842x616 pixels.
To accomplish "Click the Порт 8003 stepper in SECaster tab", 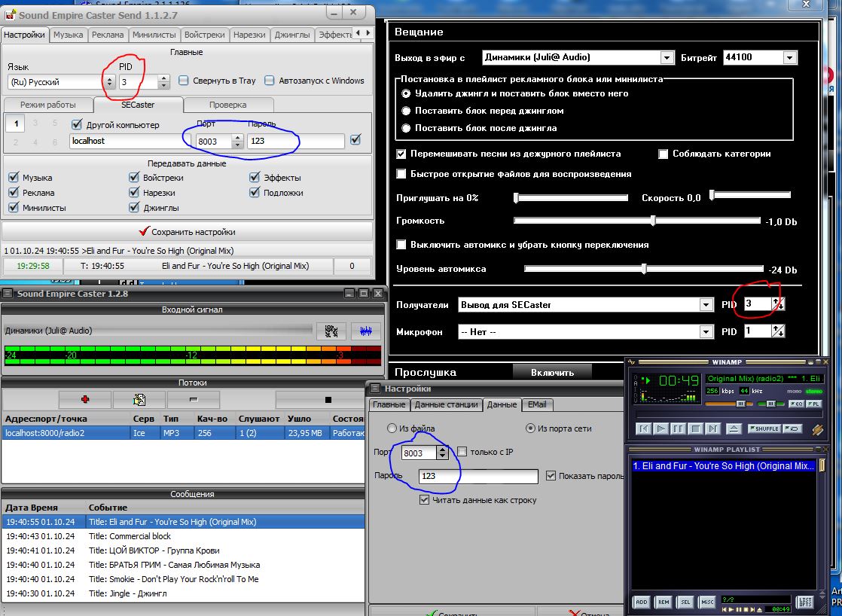I will pyautogui.click(x=237, y=142).
